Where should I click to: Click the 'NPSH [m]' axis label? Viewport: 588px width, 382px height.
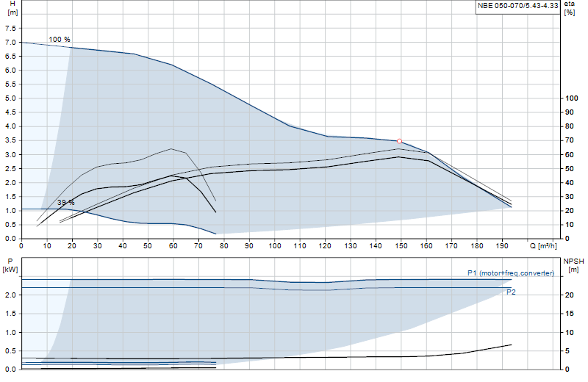point(573,265)
